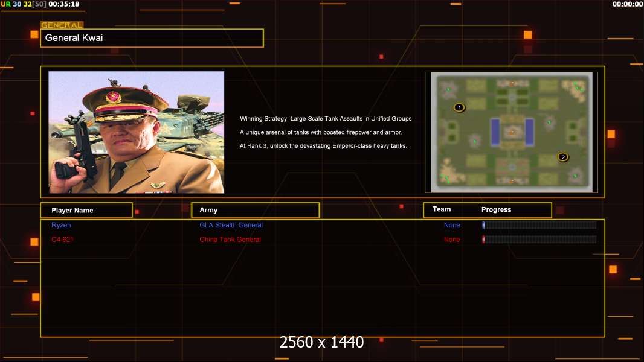Viewport: 644px width, 362px height.
Task: Click the 2560 x 1440 resolution text
Action: pyautogui.click(x=321, y=342)
